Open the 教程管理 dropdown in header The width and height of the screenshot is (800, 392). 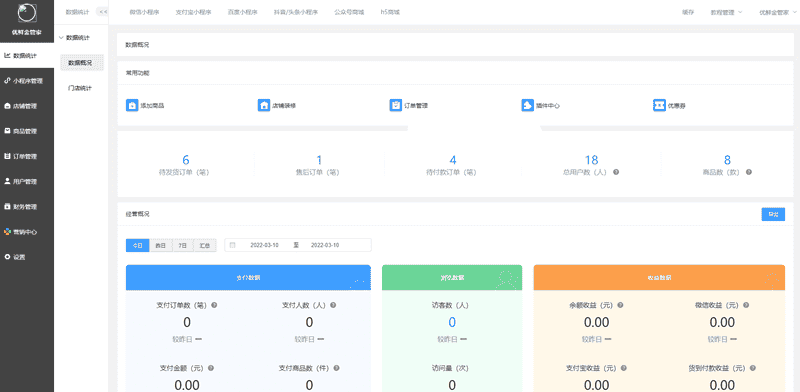coord(726,12)
